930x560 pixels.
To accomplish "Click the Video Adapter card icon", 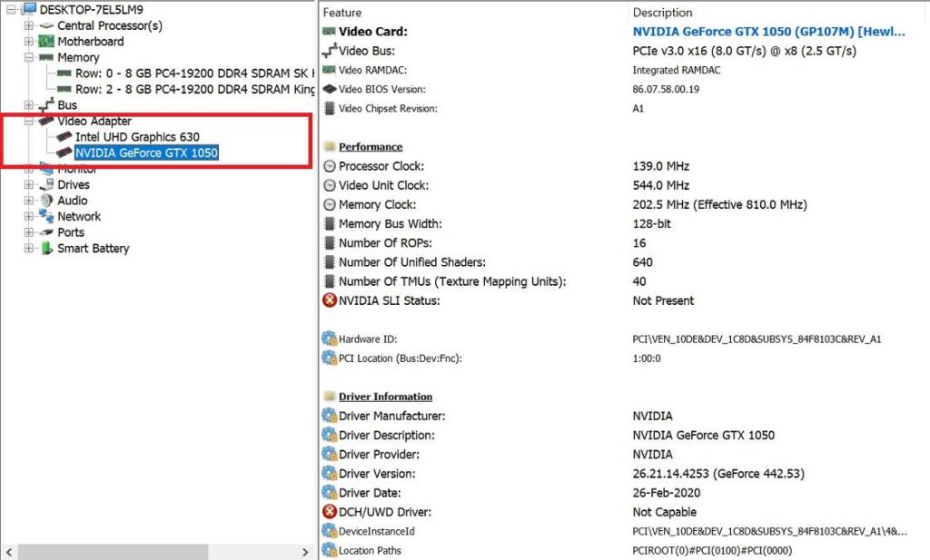I will pos(46,121).
